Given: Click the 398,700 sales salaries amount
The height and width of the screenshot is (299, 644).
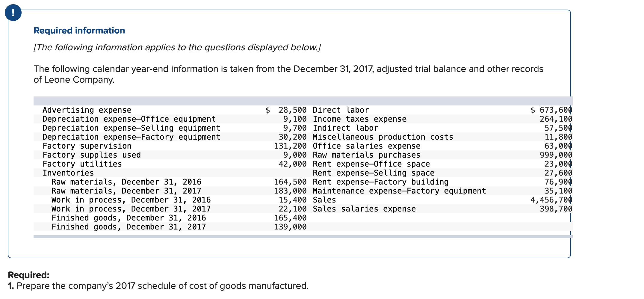Looking at the screenshot, I should coord(556,209).
